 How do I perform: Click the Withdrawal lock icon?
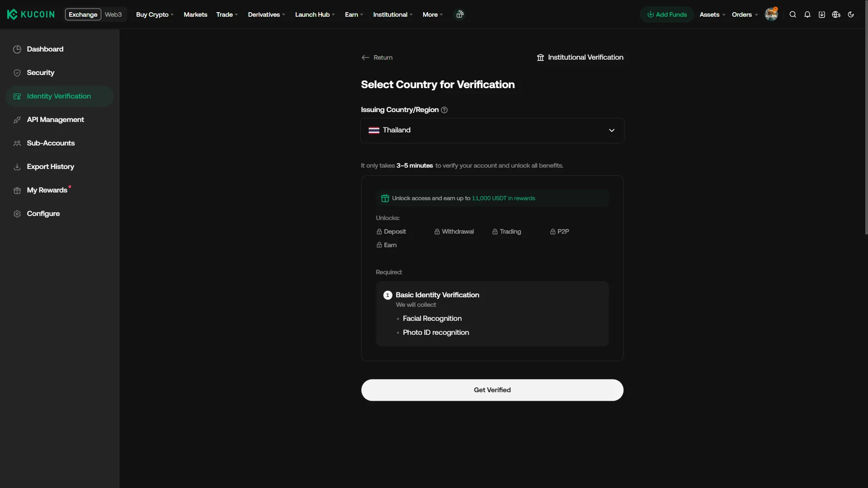(437, 231)
